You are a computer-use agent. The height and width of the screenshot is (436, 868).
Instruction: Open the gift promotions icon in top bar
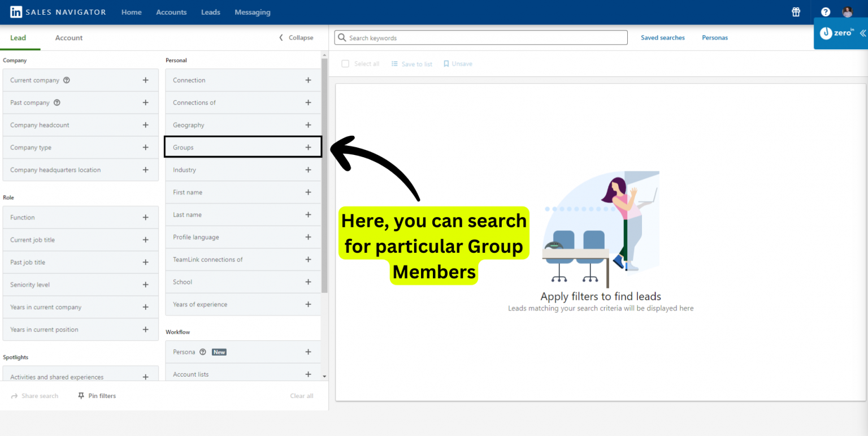coord(796,12)
